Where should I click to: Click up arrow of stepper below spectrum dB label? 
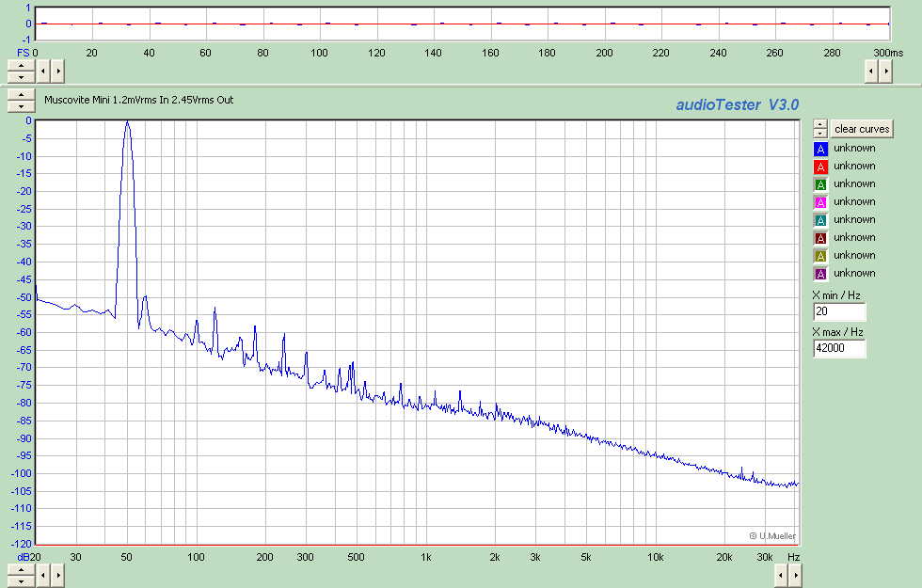point(21,570)
